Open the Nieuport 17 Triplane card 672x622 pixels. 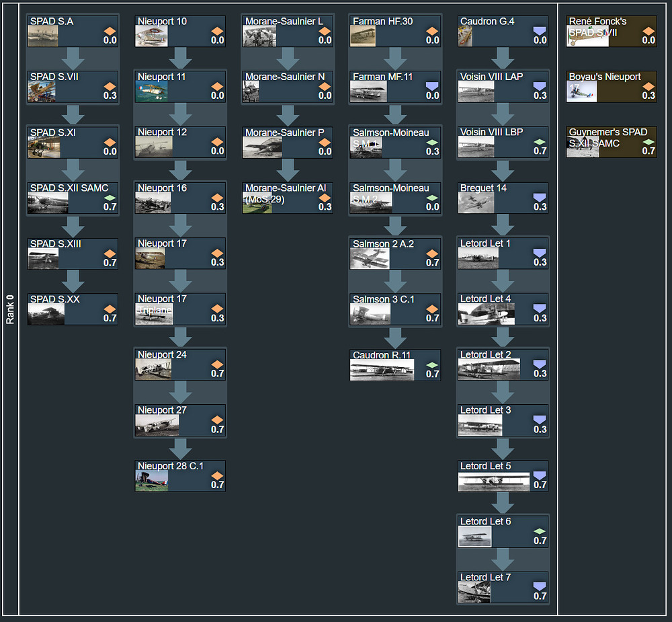pyautogui.click(x=180, y=309)
